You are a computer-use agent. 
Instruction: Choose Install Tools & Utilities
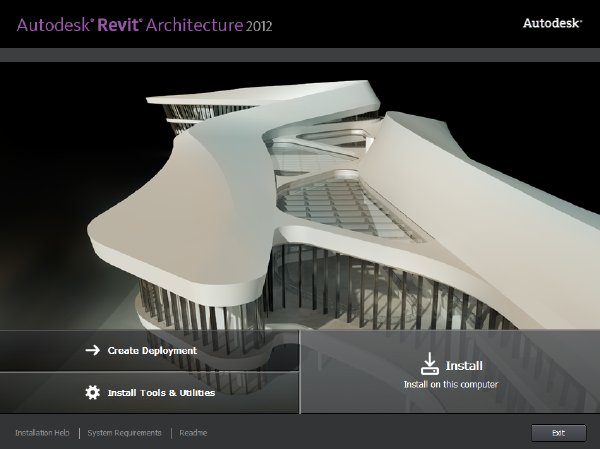(x=149, y=393)
